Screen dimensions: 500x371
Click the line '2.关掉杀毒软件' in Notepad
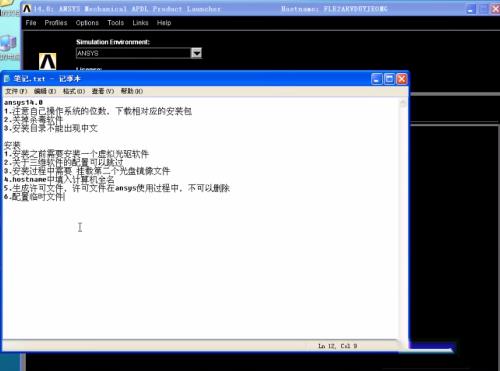pos(33,119)
